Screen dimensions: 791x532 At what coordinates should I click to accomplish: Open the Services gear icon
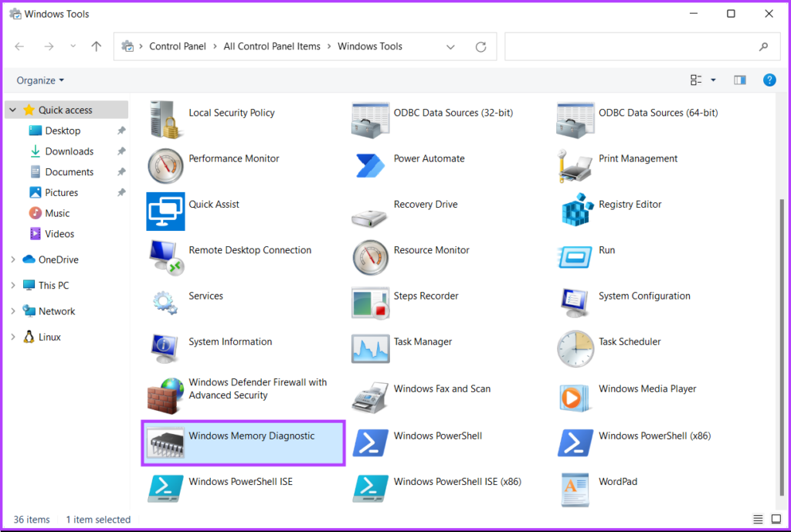(165, 303)
